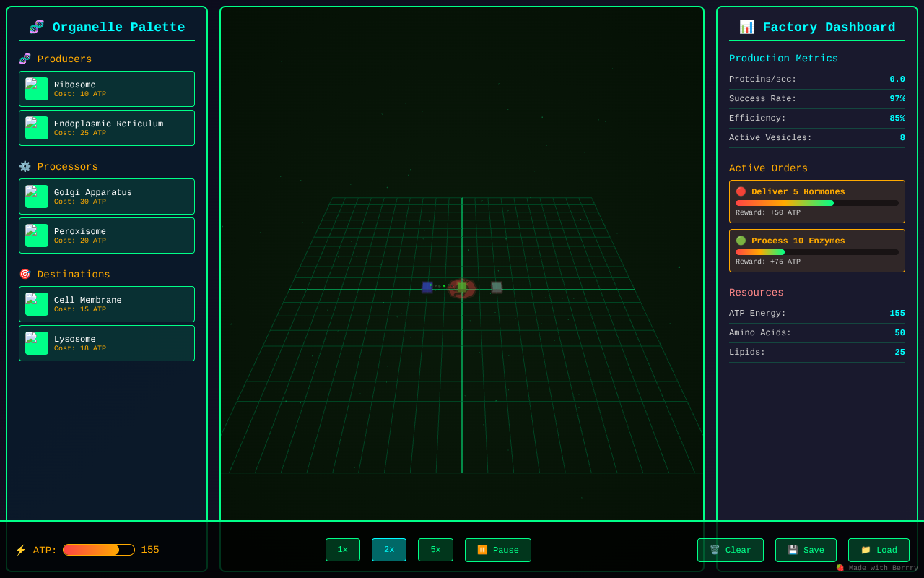The image size is (924, 578).
Task: Enable 1x simulation speed
Action: click(x=342, y=550)
